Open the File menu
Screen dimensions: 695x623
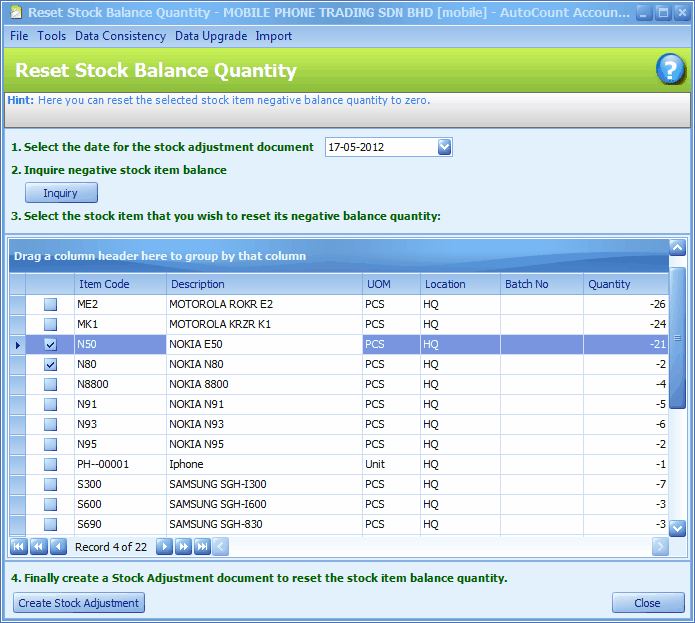(19, 36)
